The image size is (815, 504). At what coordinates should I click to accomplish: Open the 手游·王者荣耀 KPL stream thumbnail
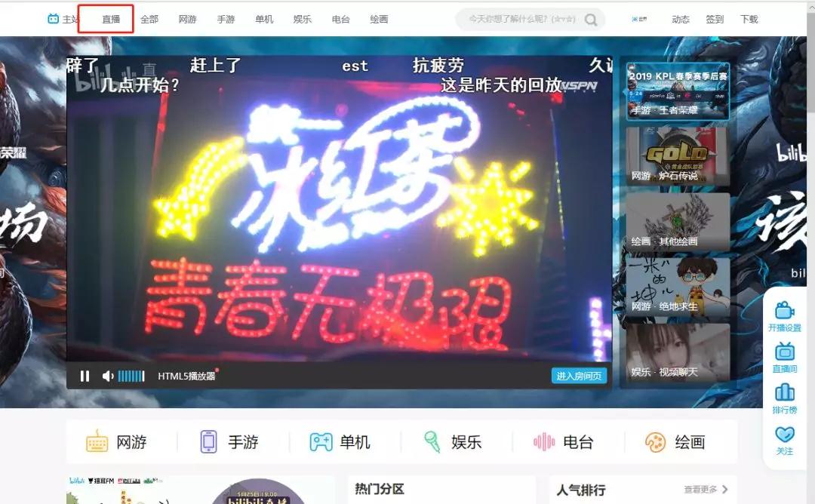(x=678, y=91)
